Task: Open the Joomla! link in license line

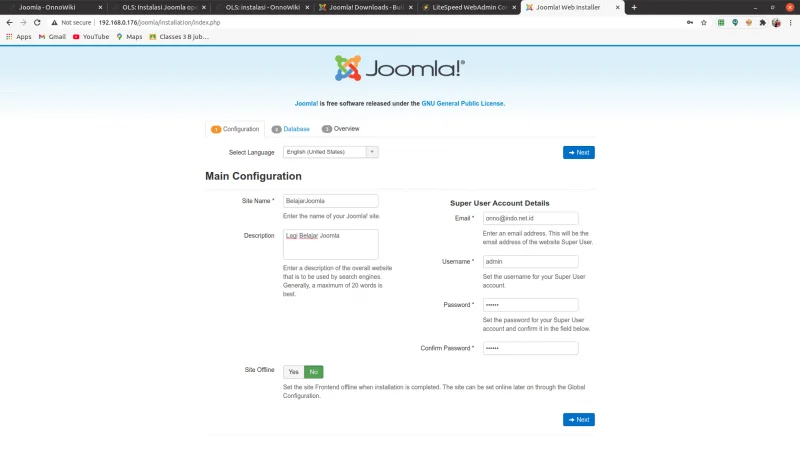Action: 306,104
